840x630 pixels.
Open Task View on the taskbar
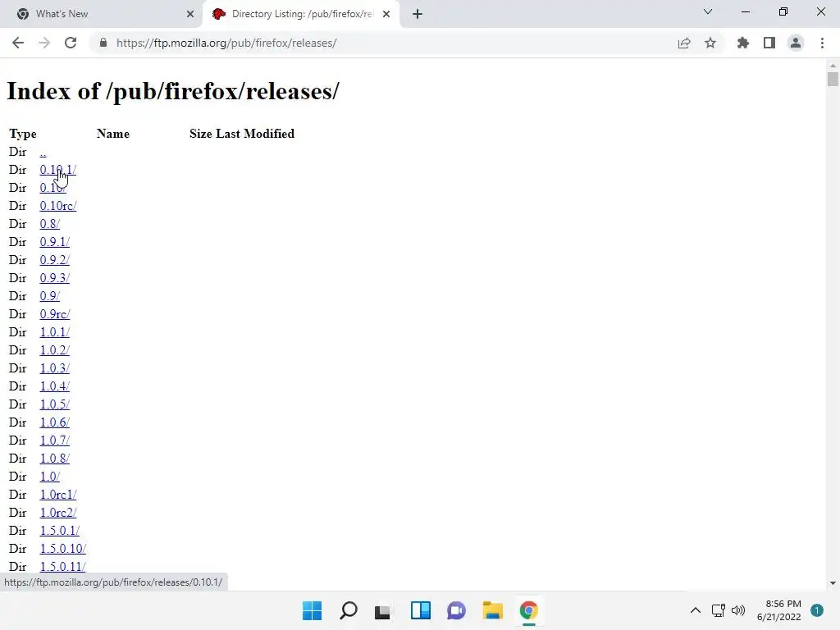[382, 610]
